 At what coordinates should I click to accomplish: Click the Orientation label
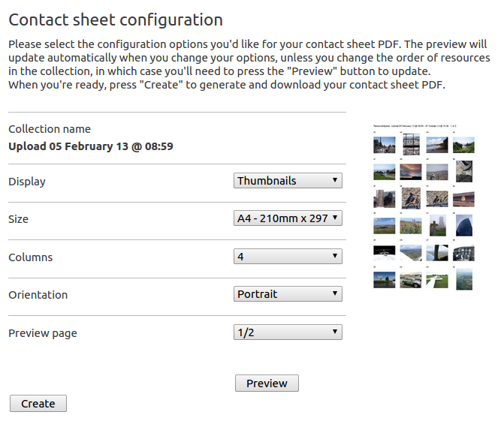[38, 295]
